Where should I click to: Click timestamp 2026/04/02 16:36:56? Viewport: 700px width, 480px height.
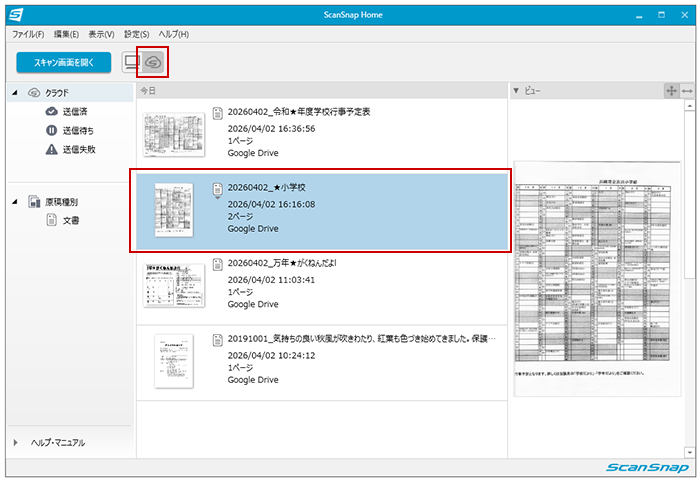coord(271,129)
